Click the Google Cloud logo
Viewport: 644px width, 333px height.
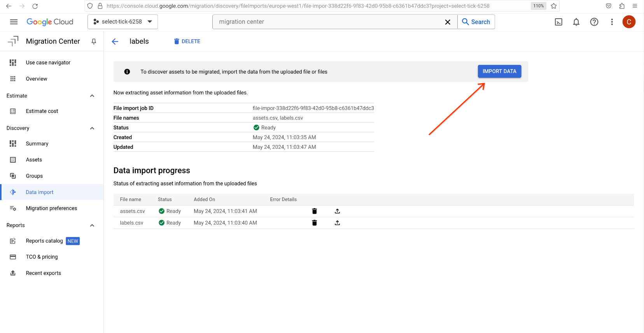pyautogui.click(x=50, y=22)
